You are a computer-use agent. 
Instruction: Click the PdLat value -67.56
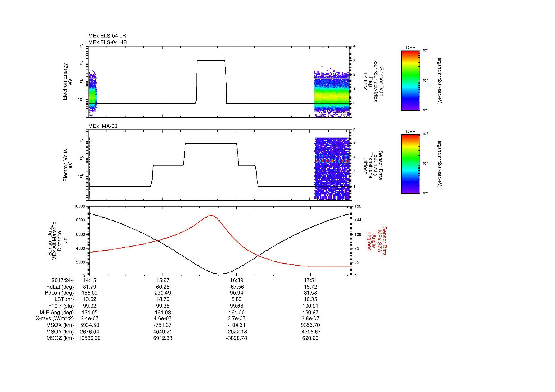(236, 287)
